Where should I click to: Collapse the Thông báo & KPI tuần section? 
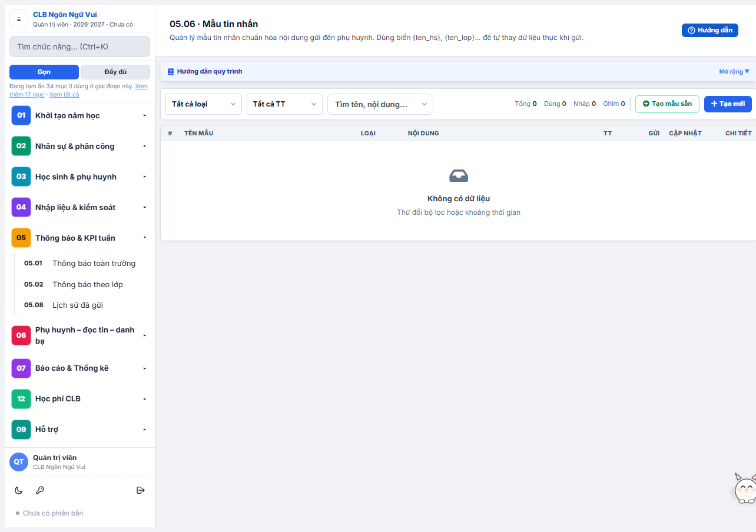(x=79, y=238)
